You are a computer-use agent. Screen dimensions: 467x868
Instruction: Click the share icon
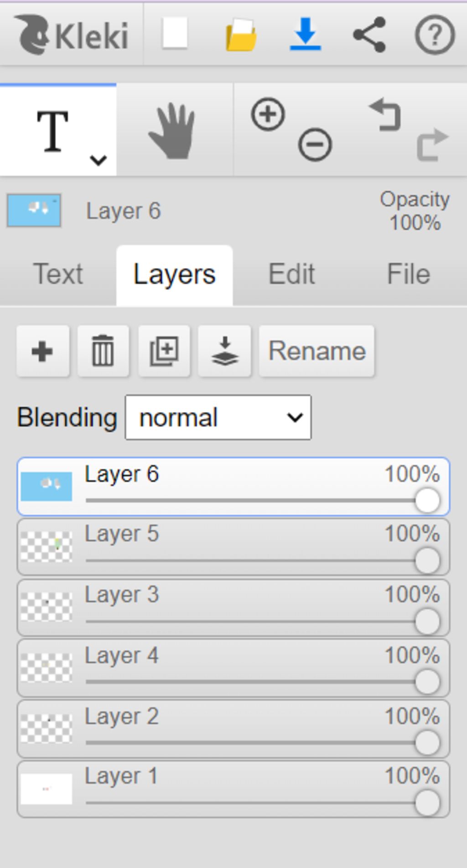coord(370,35)
